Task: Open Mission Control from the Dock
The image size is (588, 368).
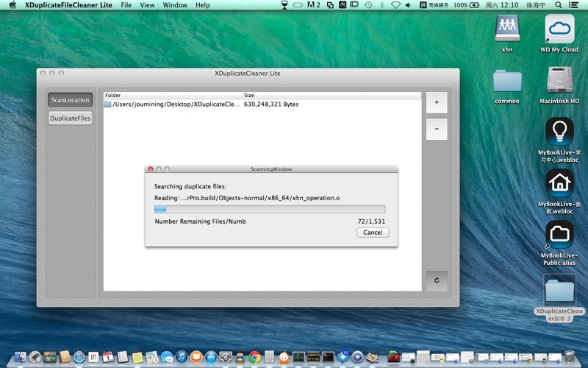Action: (x=50, y=357)
